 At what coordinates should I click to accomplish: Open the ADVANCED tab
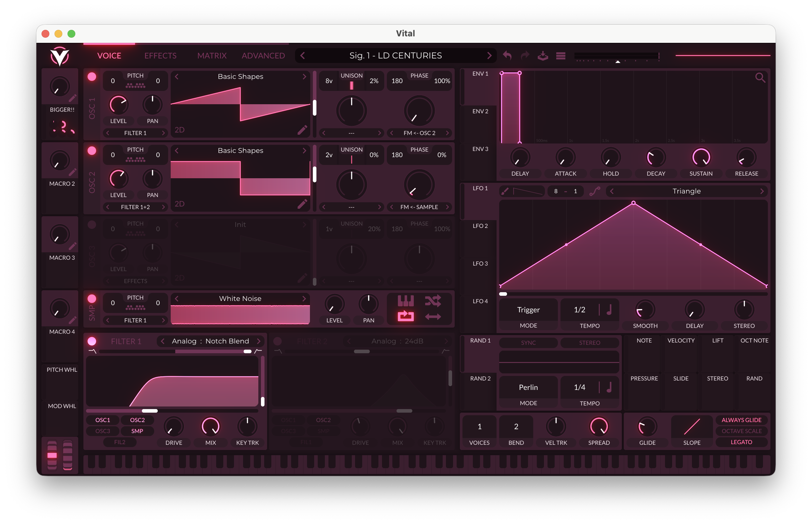pyautogui.click(x=263, y=56)
